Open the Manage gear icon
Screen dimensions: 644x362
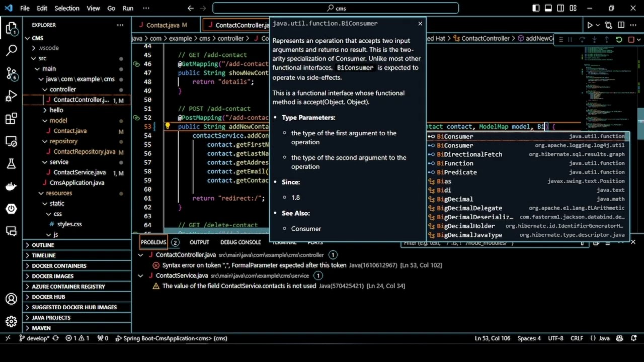pyautogui.click(x=11, y=321)
